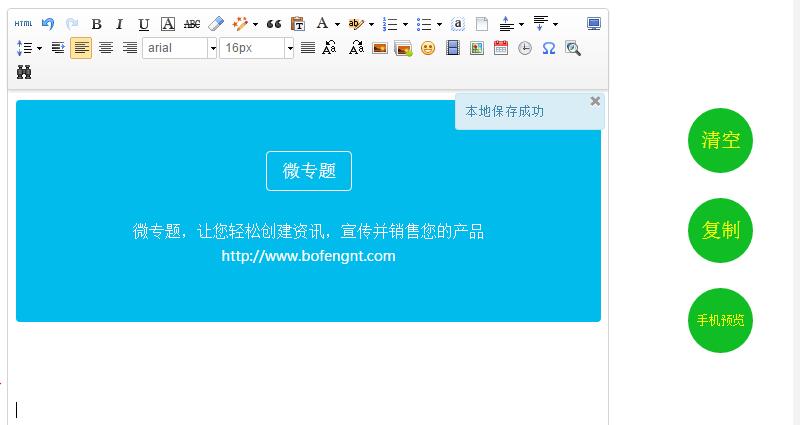The height and width of the screenshot is (425, 800).
Task: Click the blank page clear document icon
Action: [x=482, y=24]
